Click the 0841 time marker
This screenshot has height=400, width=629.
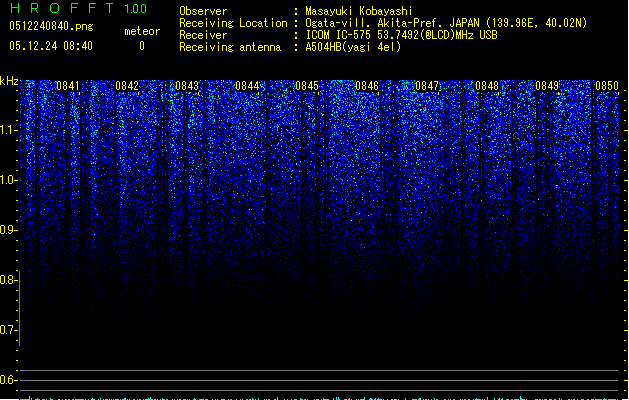pos(68,86)
